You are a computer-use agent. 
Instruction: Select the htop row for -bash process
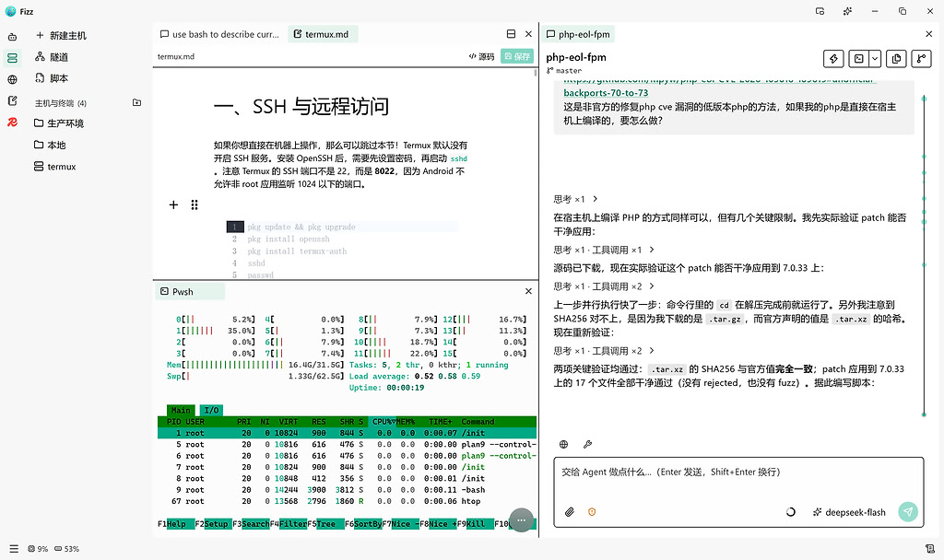pyautogui.click(x=347, y=490)
